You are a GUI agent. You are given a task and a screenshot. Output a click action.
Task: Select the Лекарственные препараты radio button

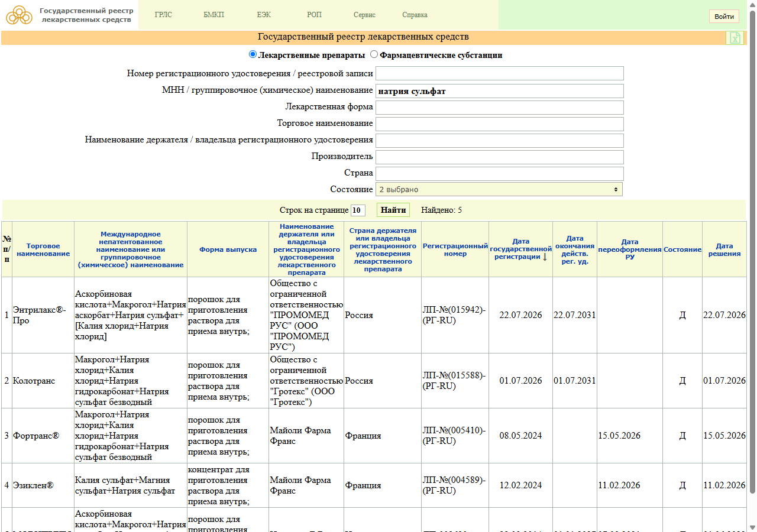tap(253, 54)
